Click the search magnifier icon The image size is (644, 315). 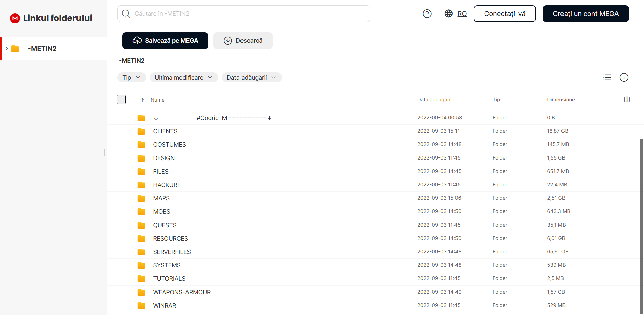(x=126, y=14)
